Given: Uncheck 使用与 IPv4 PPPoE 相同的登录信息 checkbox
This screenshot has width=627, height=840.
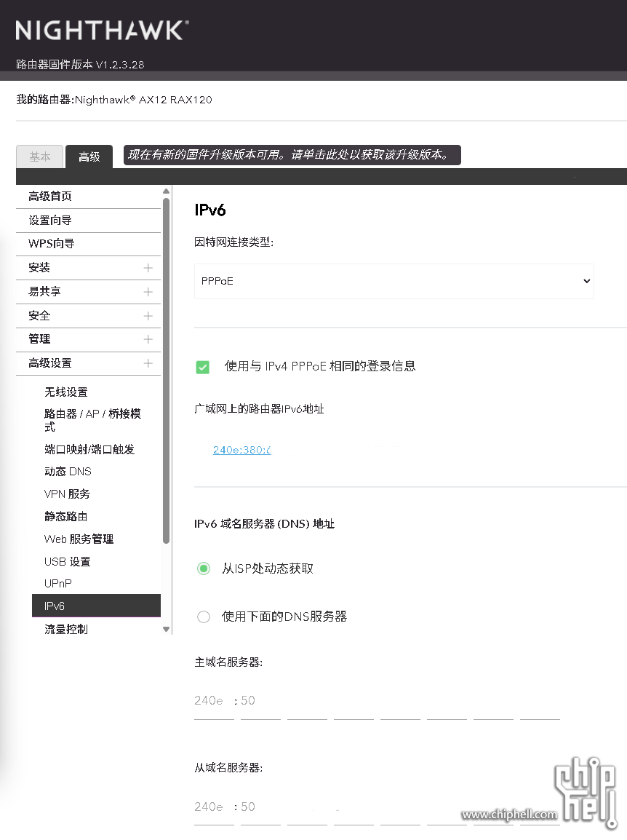Looking at the screenshot, I should [202, 367].
